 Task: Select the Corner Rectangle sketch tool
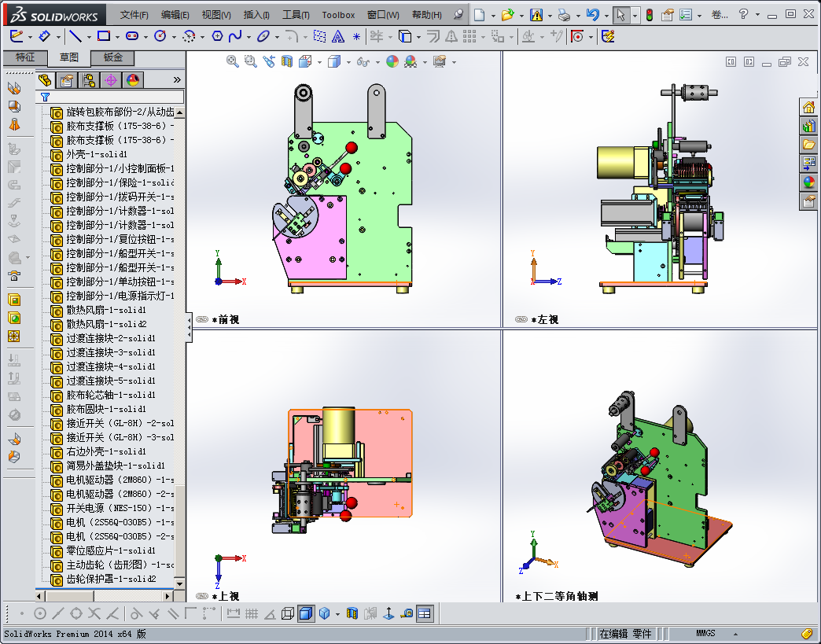pyautogui.click(x=104, y=36)
